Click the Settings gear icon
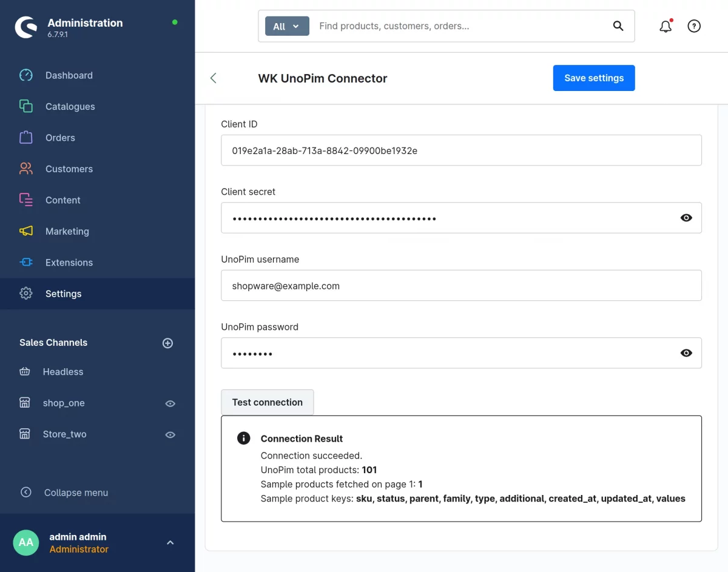 [x=25, y=294]
